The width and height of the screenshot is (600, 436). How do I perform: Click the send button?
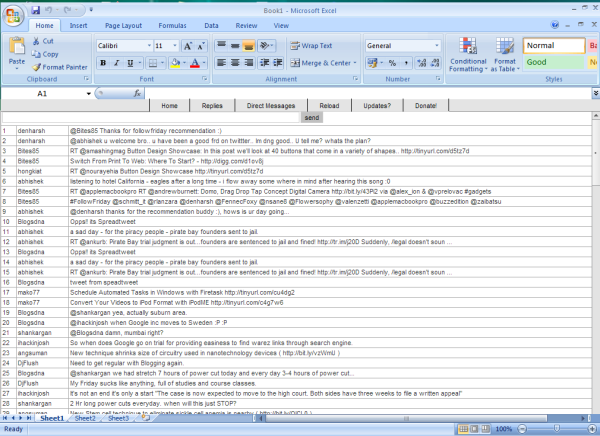pyautogui.click(x=312, y=118)
